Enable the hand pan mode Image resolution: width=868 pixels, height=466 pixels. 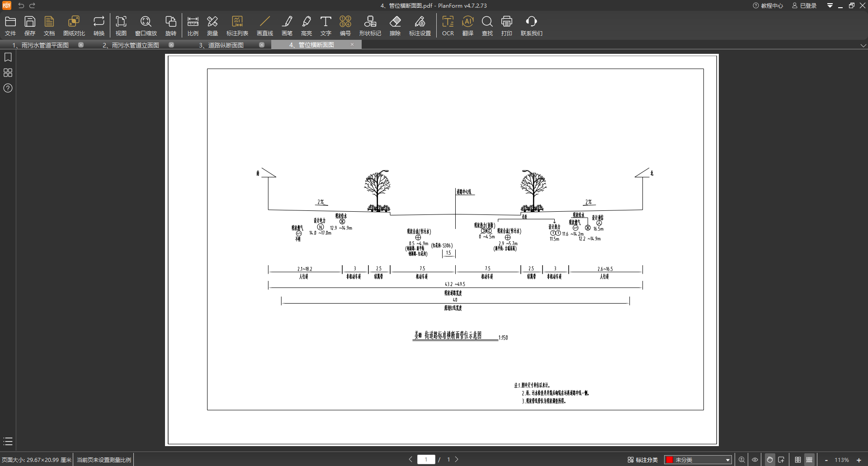(x=769, y=460)
